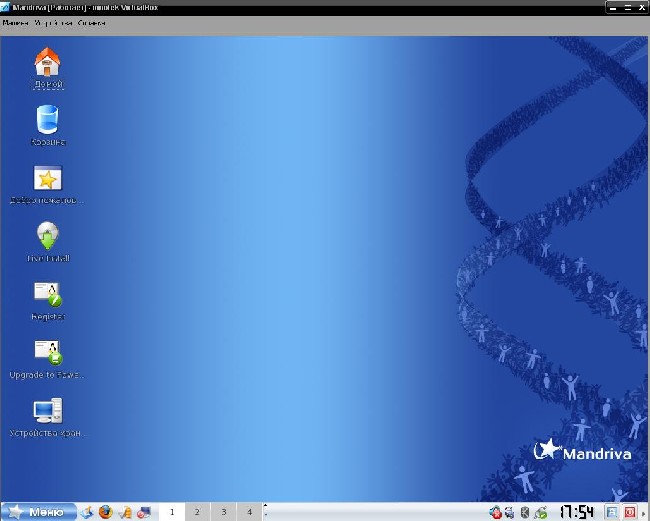Screen dimensions: 650x521
Task: Click the lock session button
Action: pos(611,512)
